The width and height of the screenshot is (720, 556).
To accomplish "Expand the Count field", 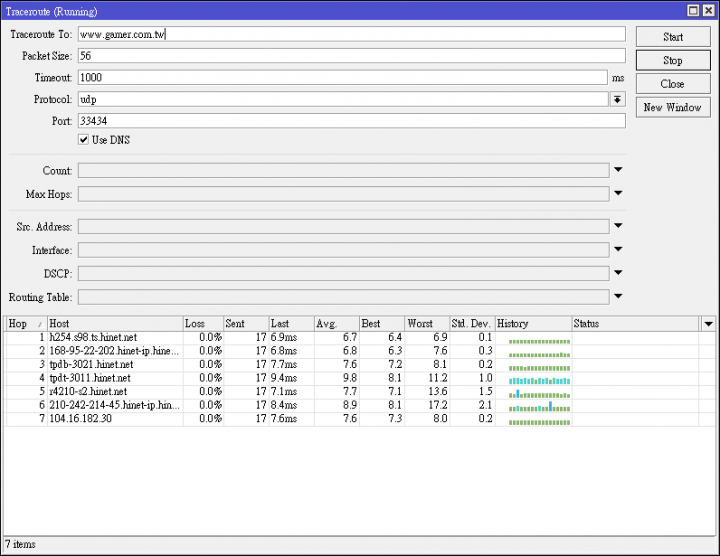I will 618,170.
